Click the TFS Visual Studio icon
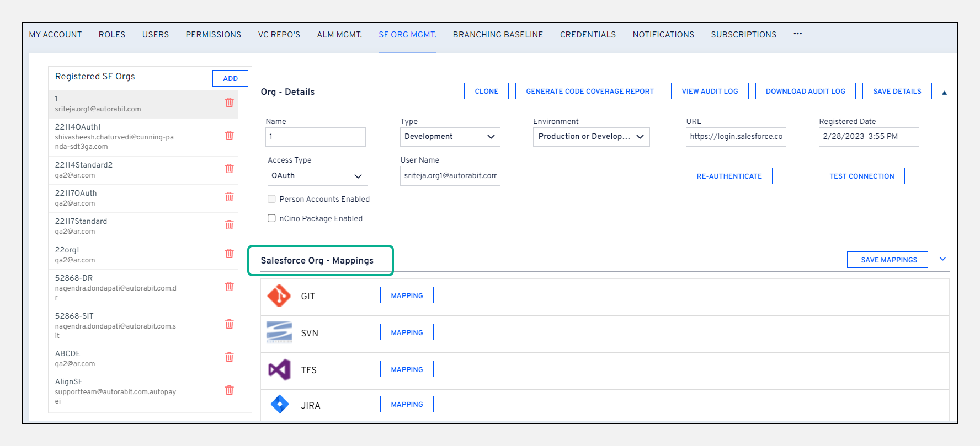980x446 pixels. coord(279,370)
